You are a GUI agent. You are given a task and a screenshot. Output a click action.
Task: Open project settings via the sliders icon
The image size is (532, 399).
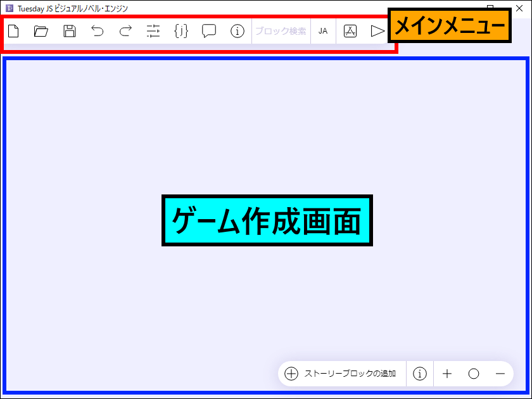[x=153, y=31]
